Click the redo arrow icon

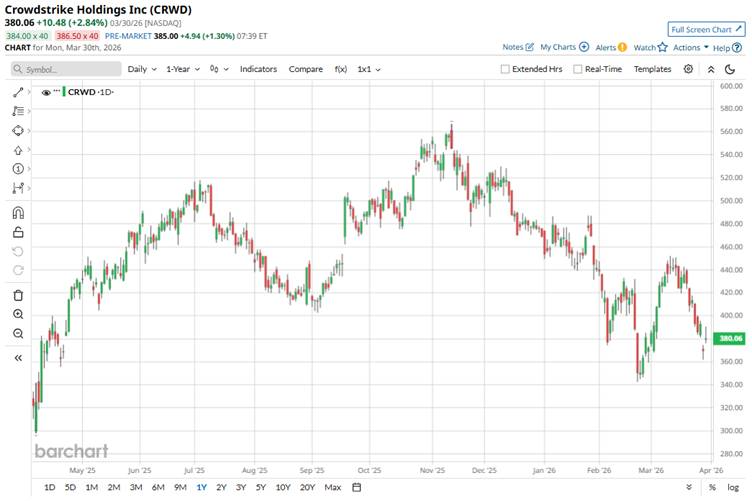[18, 270]
